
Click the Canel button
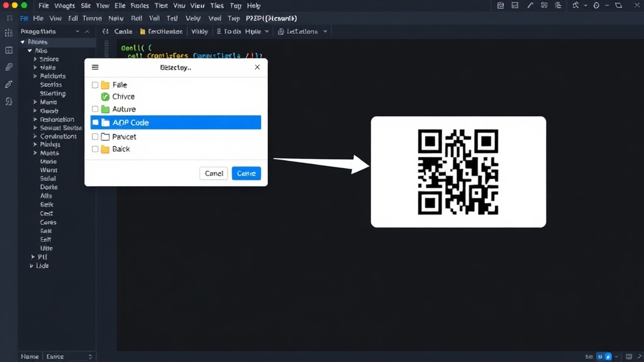[214, 173]
